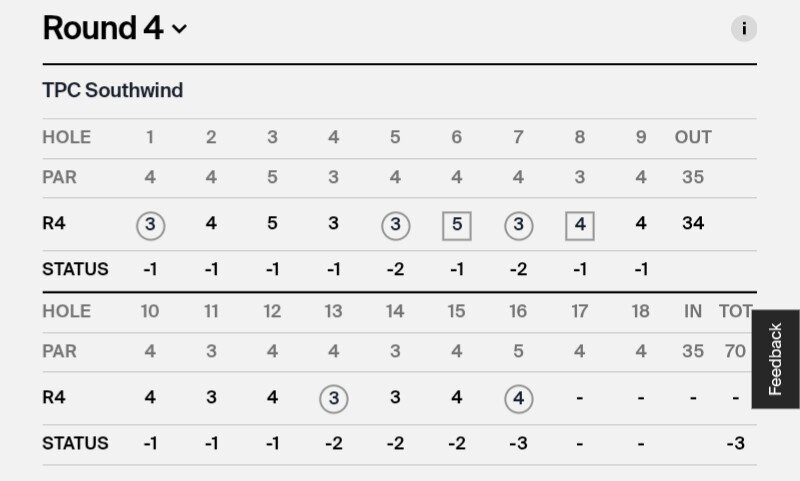Expand the Round 4 dropdown chevron

pos(179,29)
